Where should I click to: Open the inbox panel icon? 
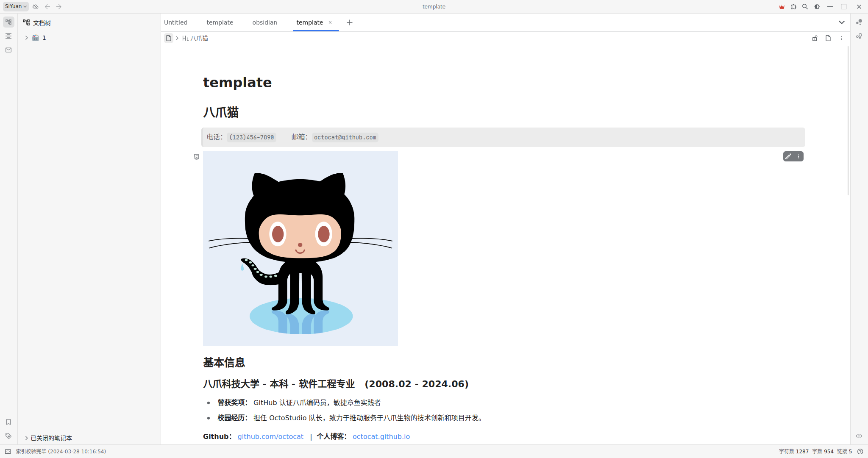pos(8,50)
